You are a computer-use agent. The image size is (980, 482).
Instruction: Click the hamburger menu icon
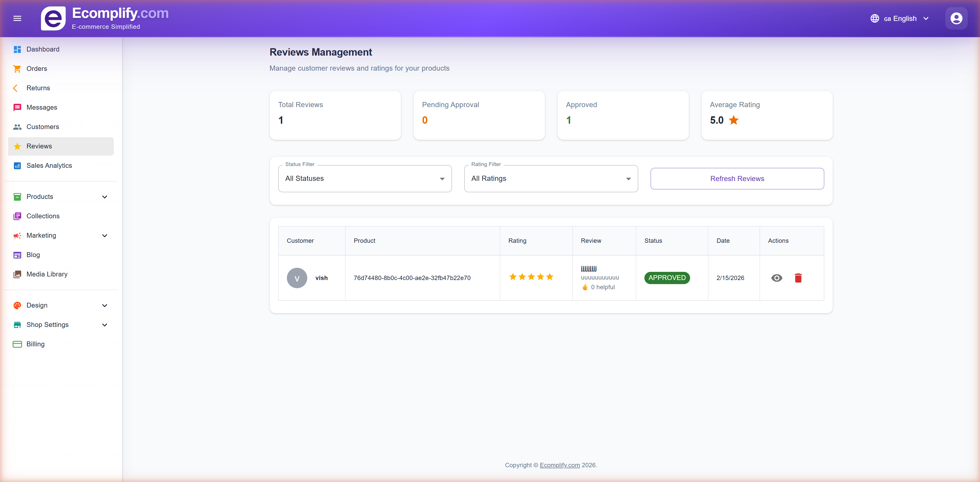(x=17, y=18)
